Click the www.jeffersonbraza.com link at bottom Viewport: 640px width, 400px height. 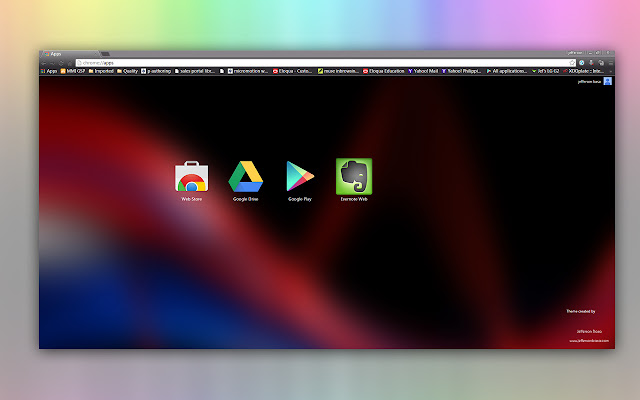589,341
